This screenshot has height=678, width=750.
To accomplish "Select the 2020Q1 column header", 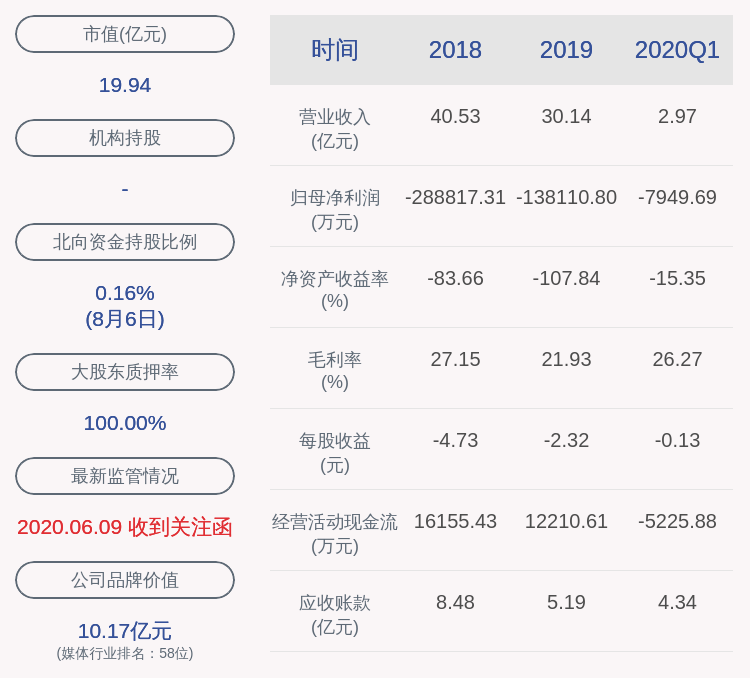I will tap(677, 50).
